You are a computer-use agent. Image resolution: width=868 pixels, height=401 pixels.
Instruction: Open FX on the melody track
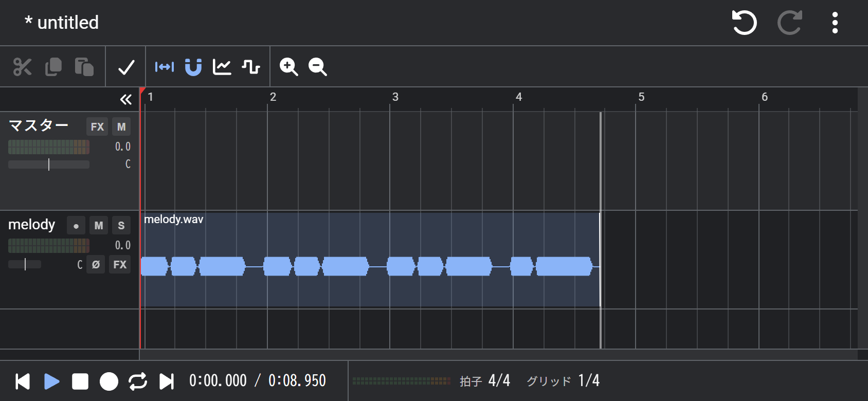(120, 264)
